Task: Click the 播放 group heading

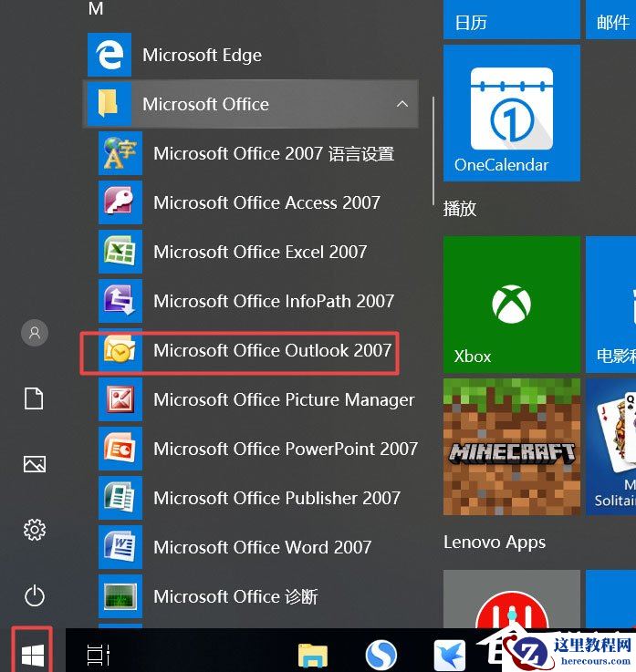Action: pos(460,209)
